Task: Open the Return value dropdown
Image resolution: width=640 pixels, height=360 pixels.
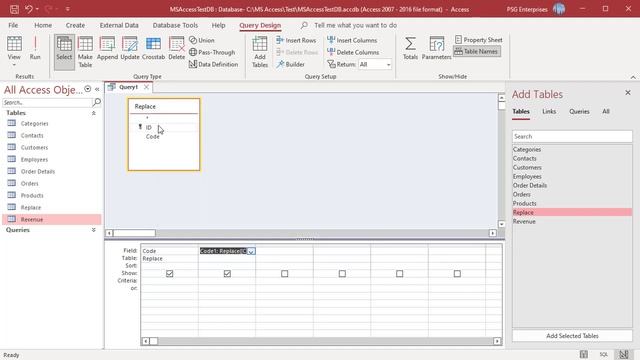Action: tap(388, 64)
